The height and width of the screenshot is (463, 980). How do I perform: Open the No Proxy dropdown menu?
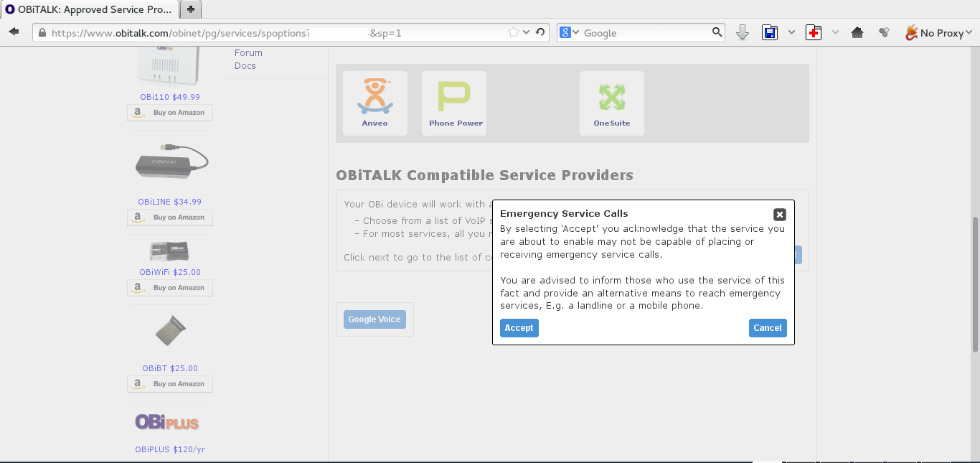(946, 33)
